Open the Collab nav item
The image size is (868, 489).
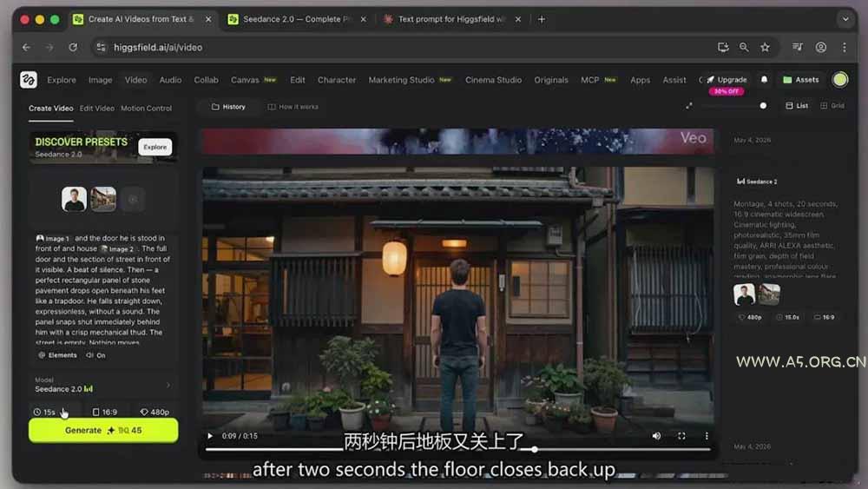point(206,80)
